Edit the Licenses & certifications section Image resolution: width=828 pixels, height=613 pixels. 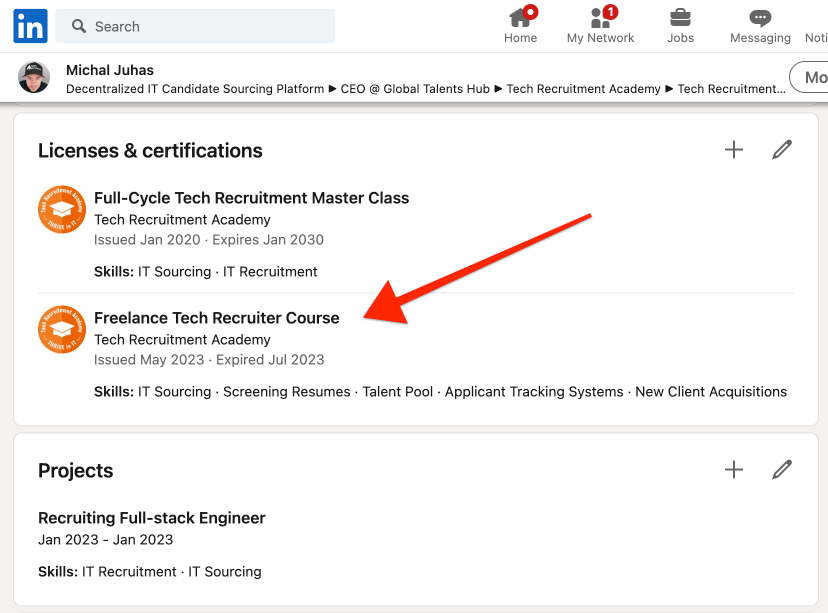(782, 149)
